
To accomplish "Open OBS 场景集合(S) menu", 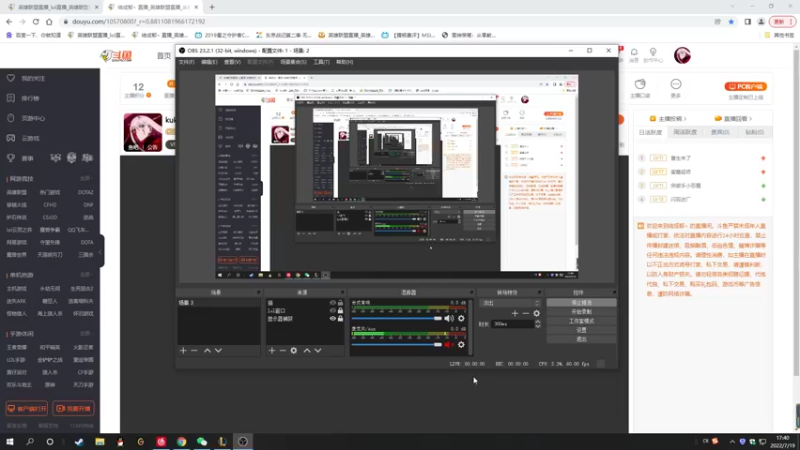I will tap(293, 62).
